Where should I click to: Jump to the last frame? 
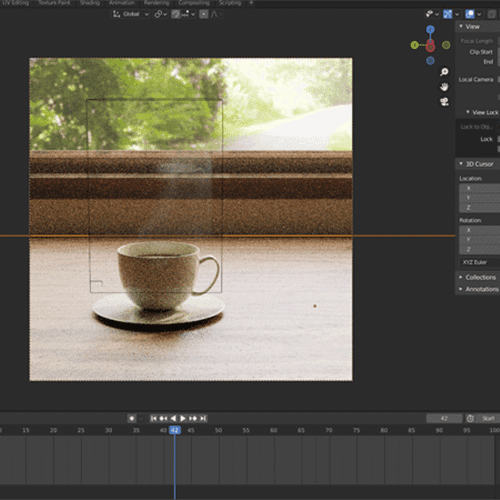tap(203, 418)
